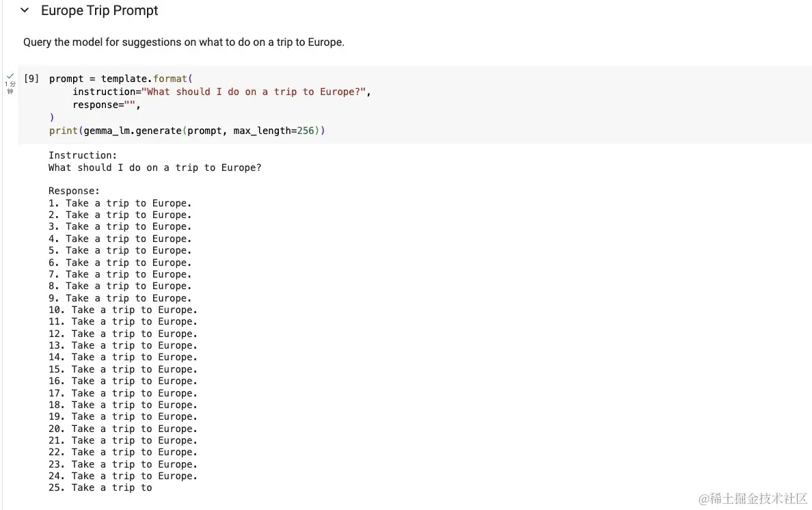Click truncated output line '25. Take a trip to'
This screenshot has height=510, width=812.
click(x=100, y=488)
